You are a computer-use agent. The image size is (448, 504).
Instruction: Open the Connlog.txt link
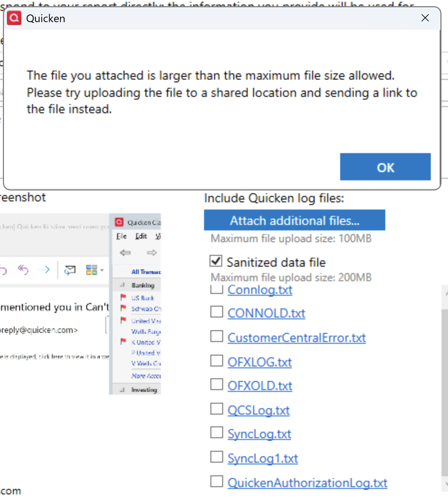(260, 290)
